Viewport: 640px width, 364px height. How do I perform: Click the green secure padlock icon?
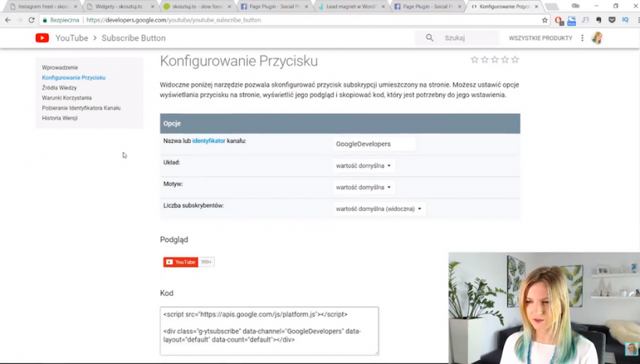click(x=45, y=20)
